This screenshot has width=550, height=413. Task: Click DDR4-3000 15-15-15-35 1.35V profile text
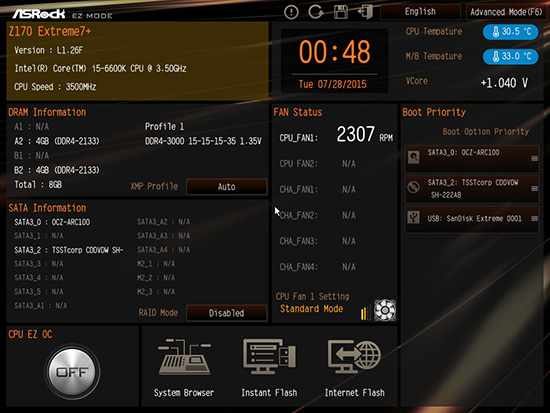(203, 141)
